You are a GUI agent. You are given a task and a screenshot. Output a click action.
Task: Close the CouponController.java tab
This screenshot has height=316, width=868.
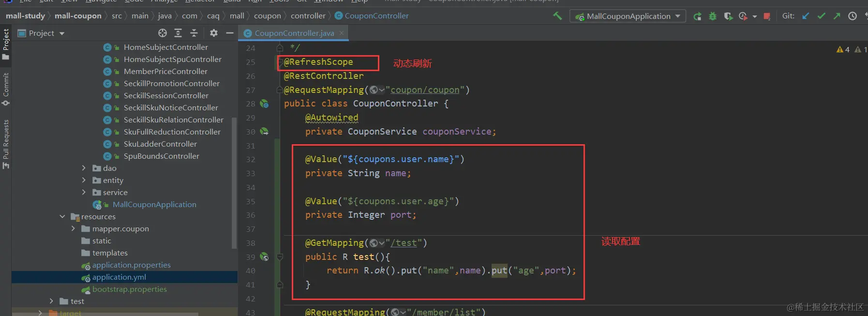pyautogui.click(x=342, y=33)
